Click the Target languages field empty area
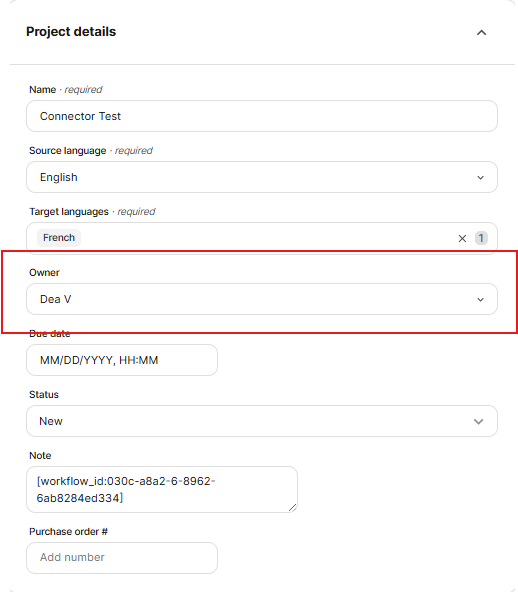This screenshot has width=518, height=592. pos(264,238)
